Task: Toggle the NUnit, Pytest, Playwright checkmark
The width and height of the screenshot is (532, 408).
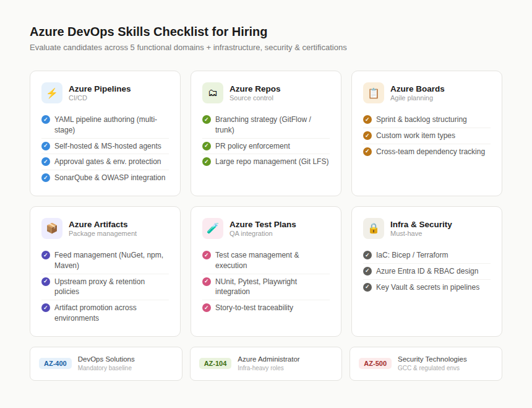Action: pyautogui.click(x=207, y=282)
